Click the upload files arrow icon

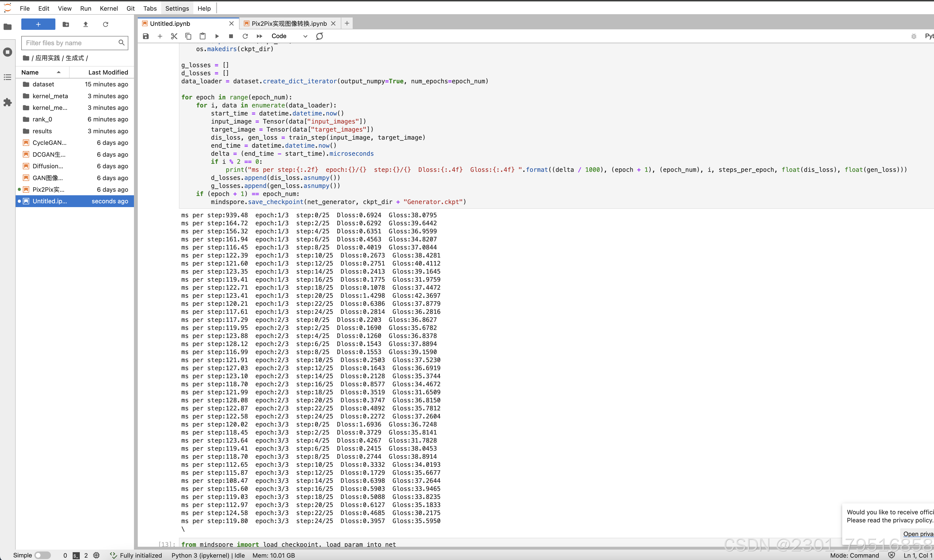pyautogui.click(x=86, y=25)
